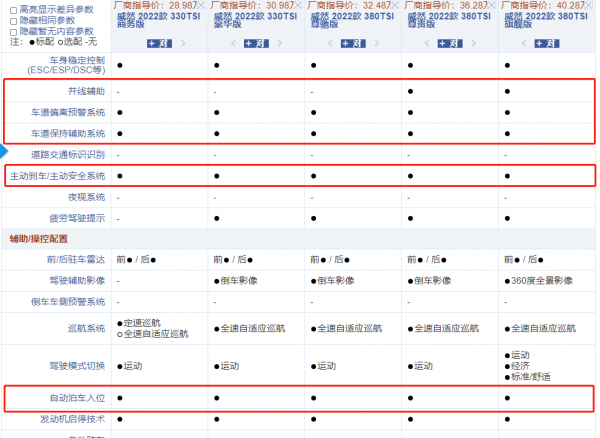Select 倒车影像 cell in 尊贵版 column
600x438 pixels.
(x=429, y=281)
